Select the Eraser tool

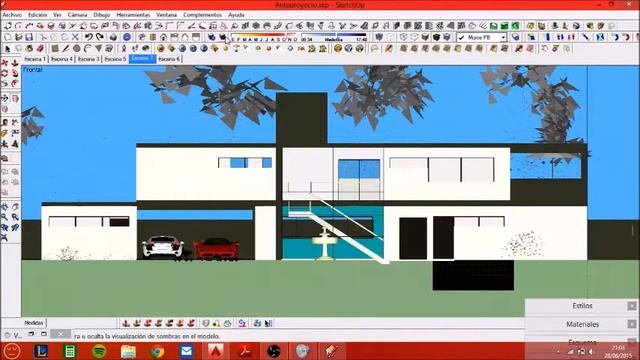click(x=40, y=49)
